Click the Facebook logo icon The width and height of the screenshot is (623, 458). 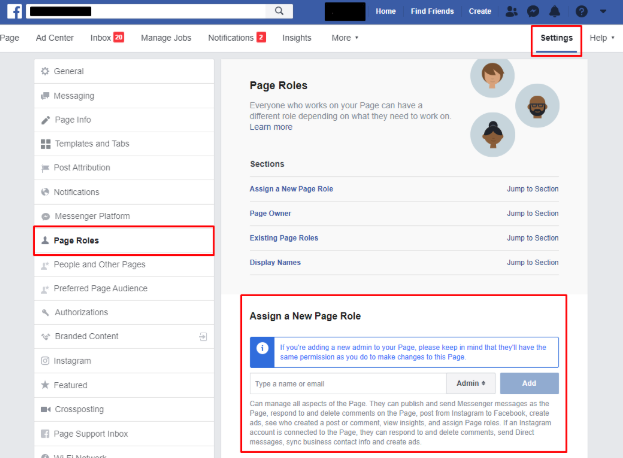tap(14, 11)
